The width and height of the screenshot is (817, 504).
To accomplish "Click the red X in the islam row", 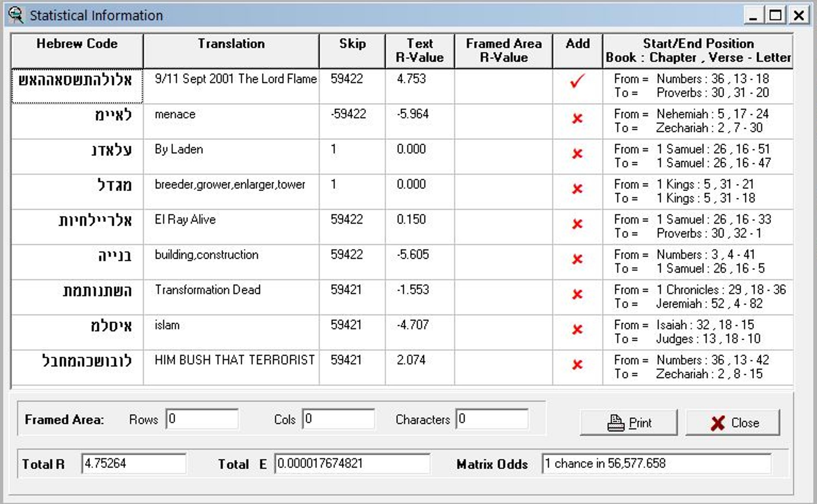I will tap(577, 330).
